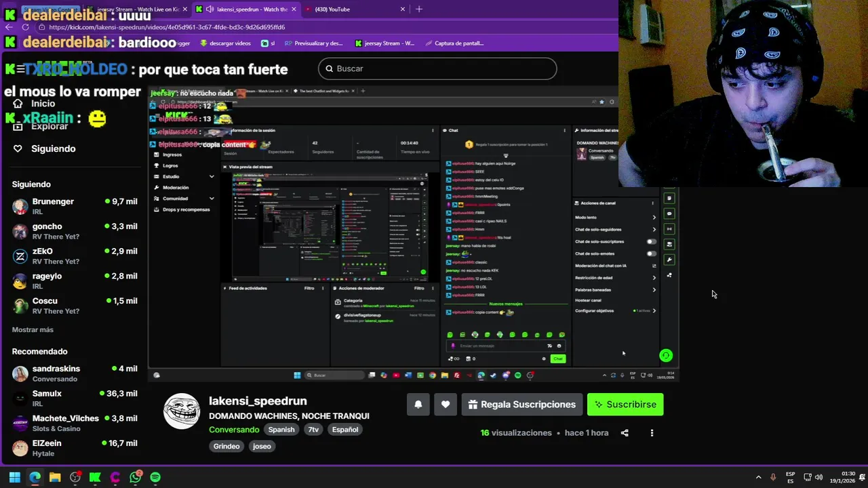Click the green Suscribirse button

[625, 404]
